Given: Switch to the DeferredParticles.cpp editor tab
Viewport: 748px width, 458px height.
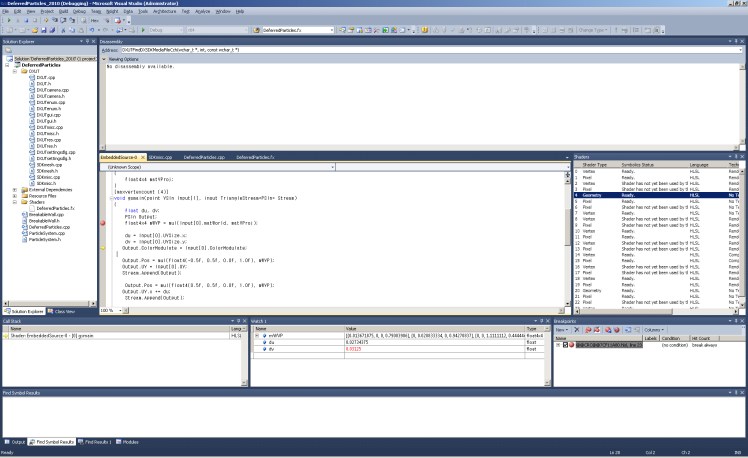Looking at the screenshot, I should (203, 157).
